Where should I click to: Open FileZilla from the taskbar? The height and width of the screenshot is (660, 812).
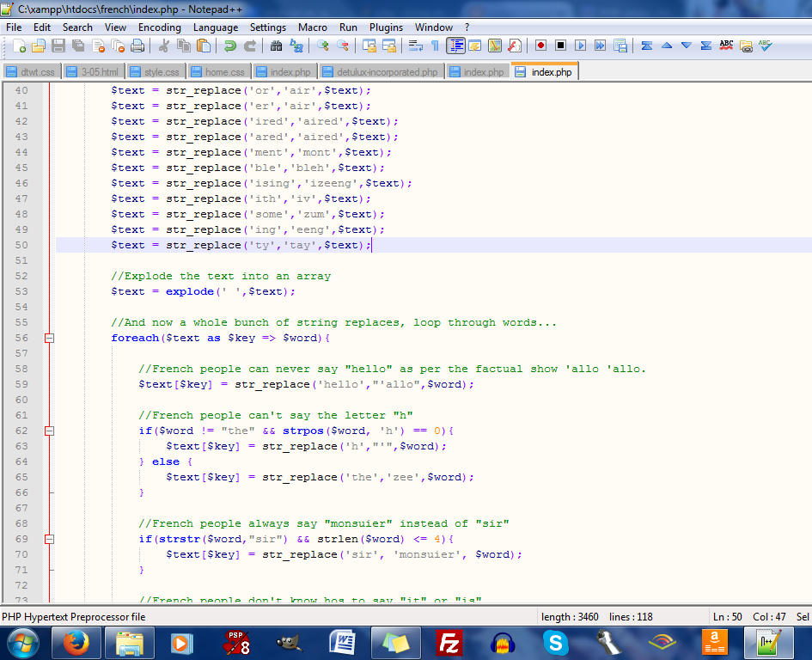[449, 644]
